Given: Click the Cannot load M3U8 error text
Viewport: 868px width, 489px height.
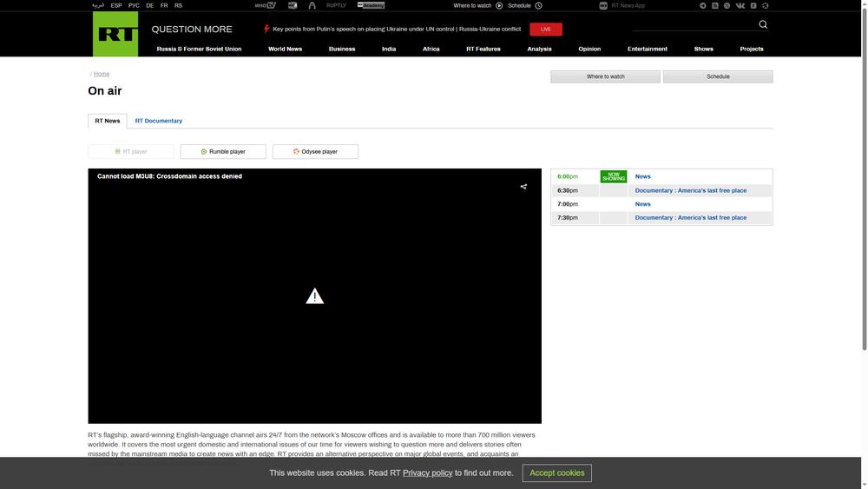Looking at the screenshot, I should pos(169,176).
